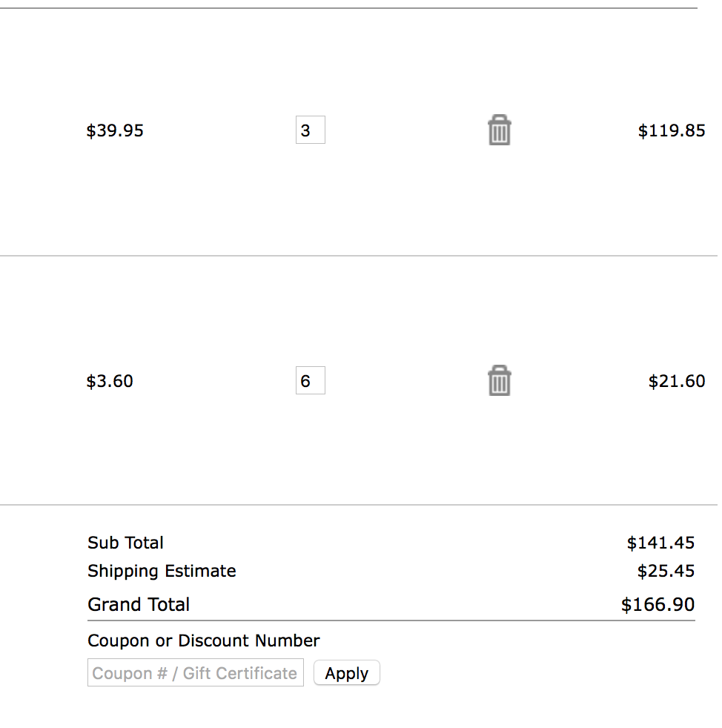Click the $39.95 unit price

pos(115,131)
